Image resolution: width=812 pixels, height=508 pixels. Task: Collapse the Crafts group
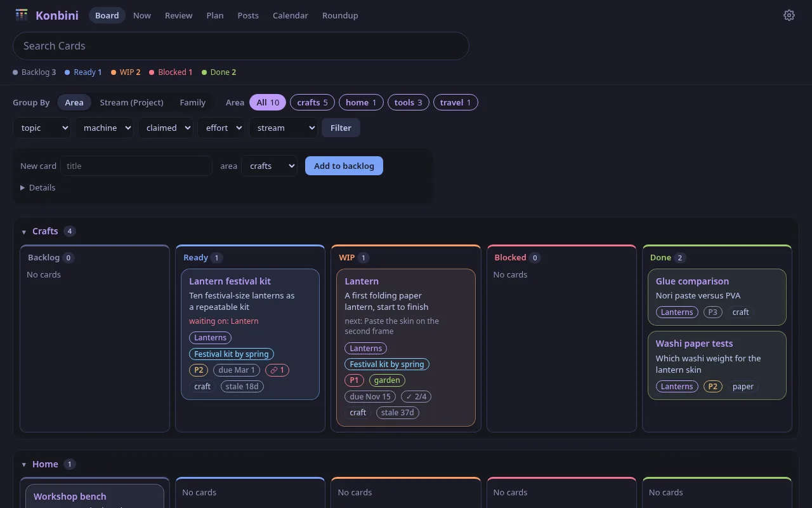tap(24, 232)
